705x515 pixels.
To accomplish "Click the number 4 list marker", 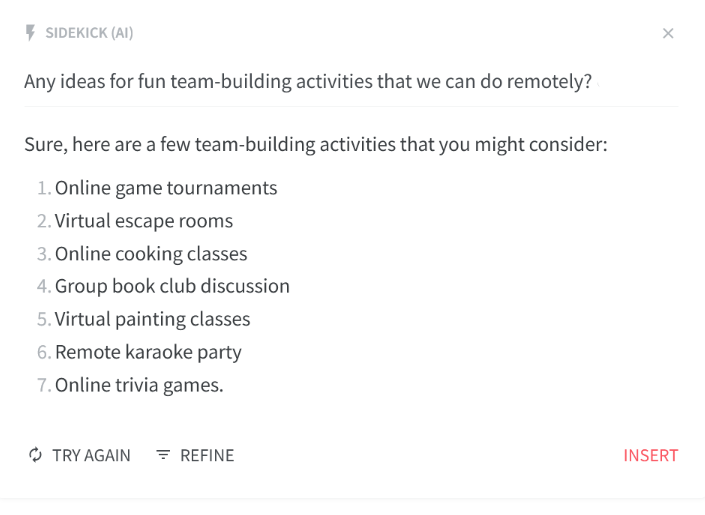I will coord(42,286).
